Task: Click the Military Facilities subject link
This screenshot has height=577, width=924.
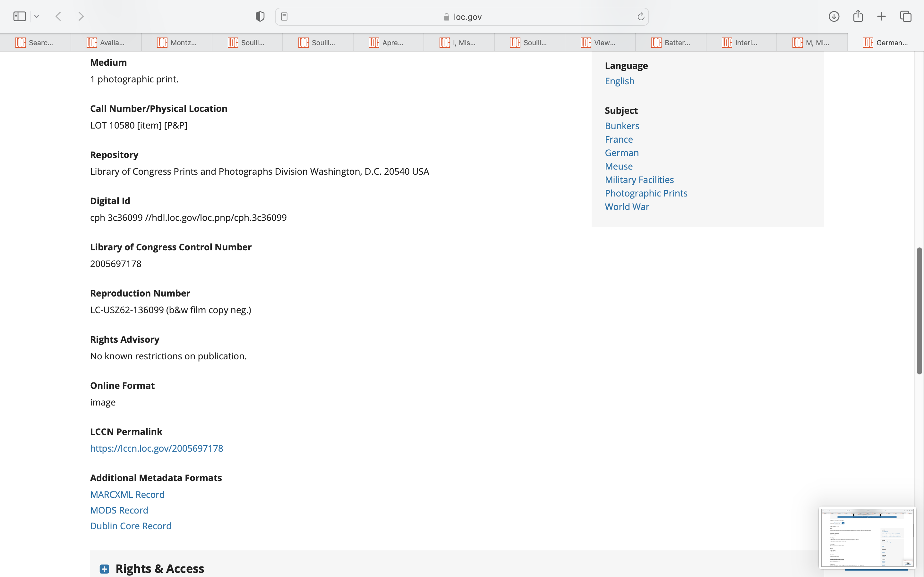Action: click(x=639, y=180)
